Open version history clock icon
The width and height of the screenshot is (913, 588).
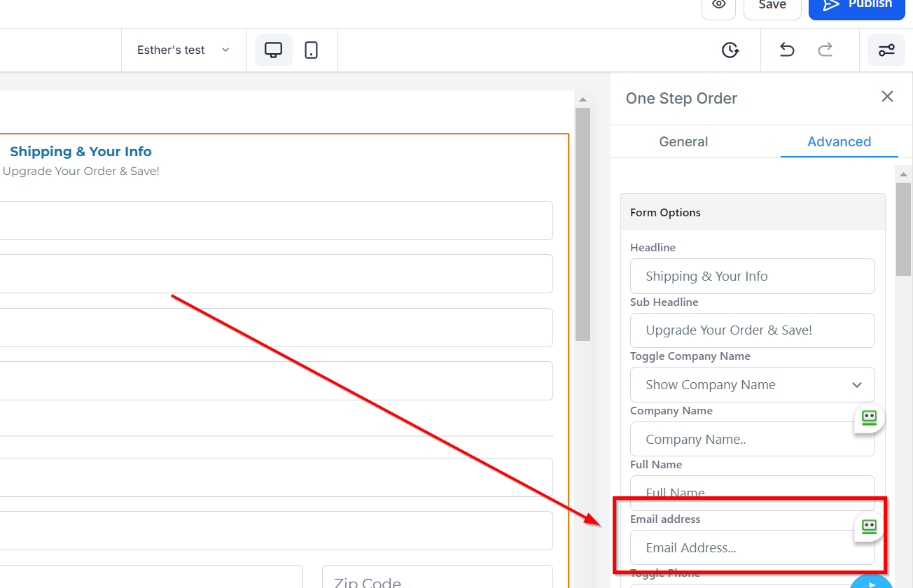tap(730, 50)
